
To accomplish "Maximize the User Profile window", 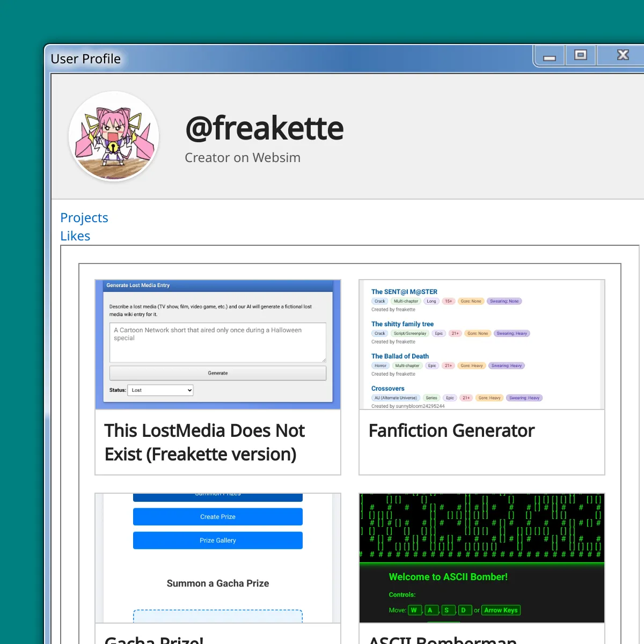I will tap(580, 55).
